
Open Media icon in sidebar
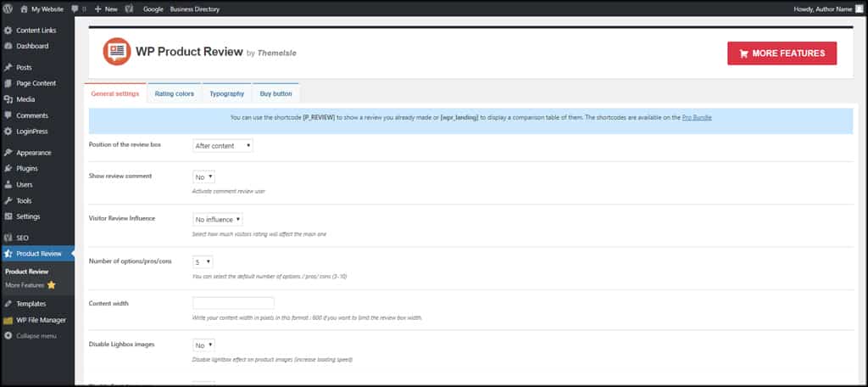point(8,100)
